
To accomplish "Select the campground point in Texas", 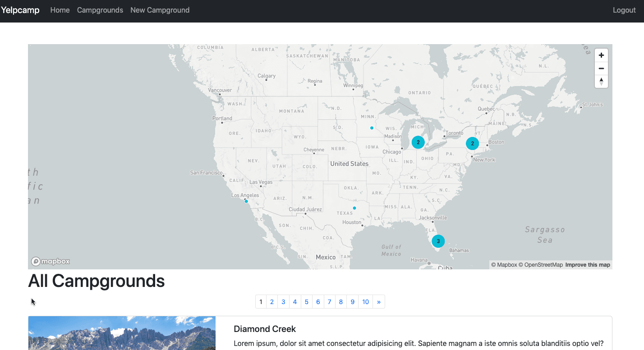I will pyautogui.click(x=354, y=208).
